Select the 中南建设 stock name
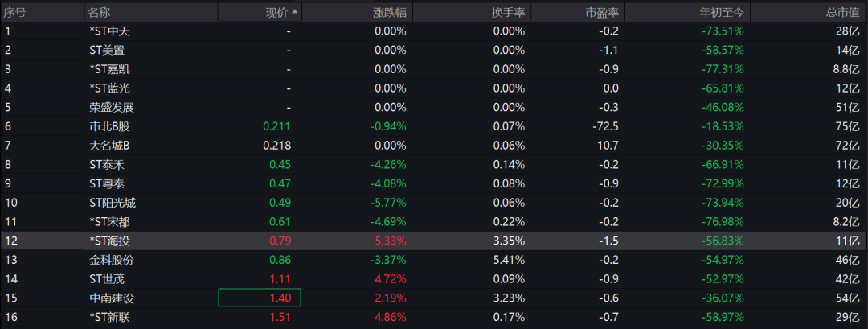868x329 pixels. [111, 298]
